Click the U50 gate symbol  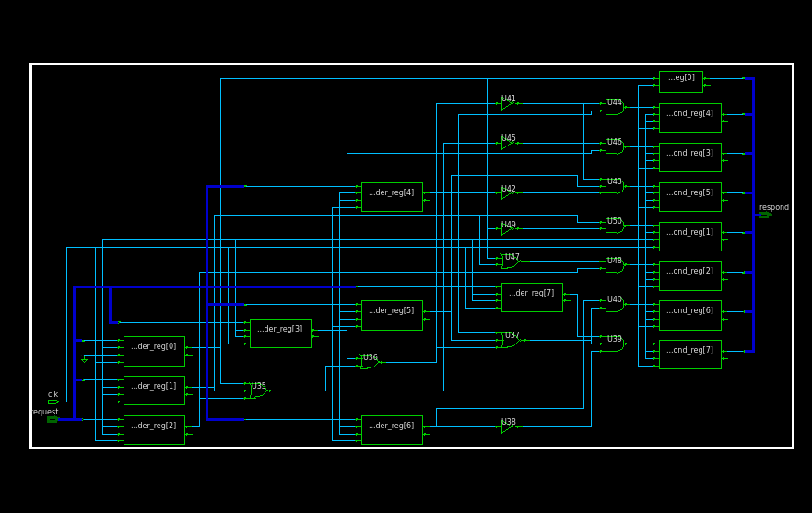click(x=614, y=227)
